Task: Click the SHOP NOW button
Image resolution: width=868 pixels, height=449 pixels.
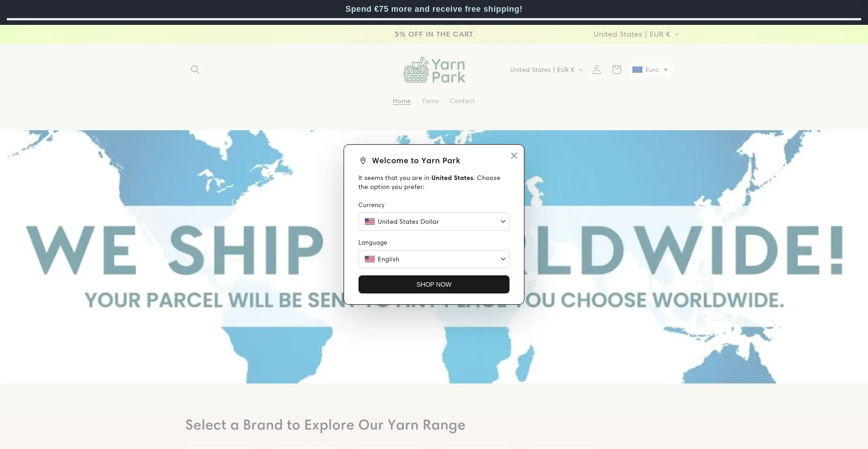Action: [434, 284]
